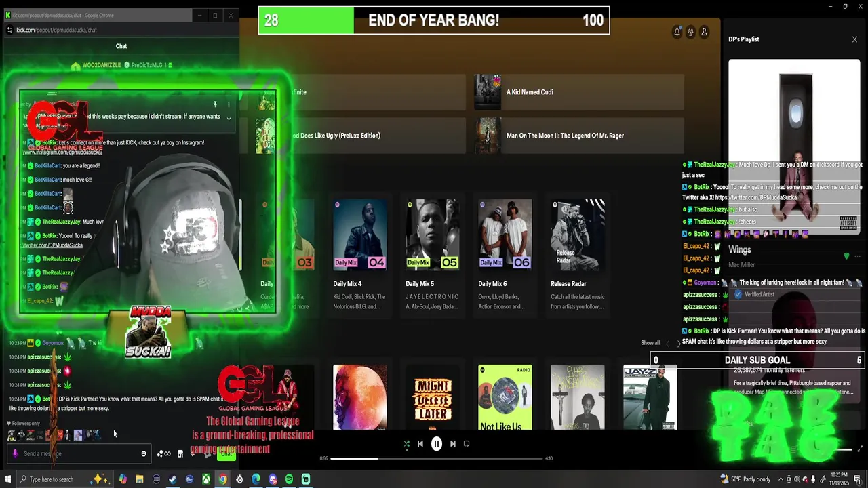Pause the currently playing Spotify track

pos(437,444)
